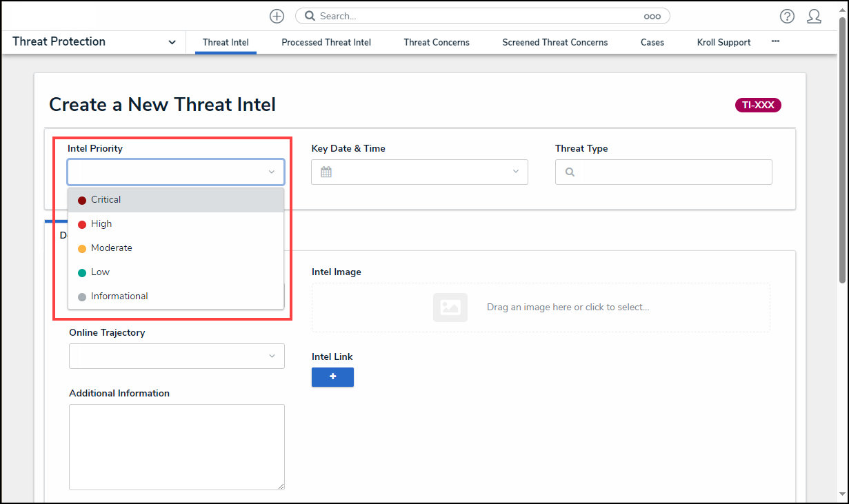
Task: Open the Kroll Support tab
Action: (724, 42)
